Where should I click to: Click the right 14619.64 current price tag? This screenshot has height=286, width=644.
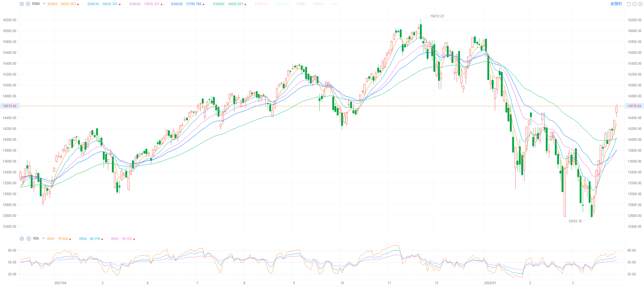tap(634, 106)
